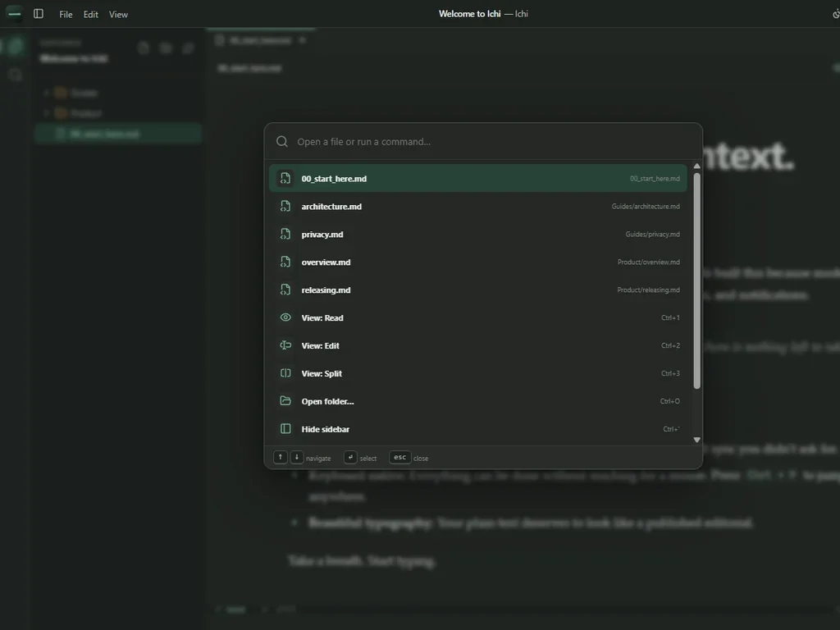The height and width of the screenshot is (630, 840).
Task: Expand the first folder in blurred sidebar tree
Action: tap(47, 93)
